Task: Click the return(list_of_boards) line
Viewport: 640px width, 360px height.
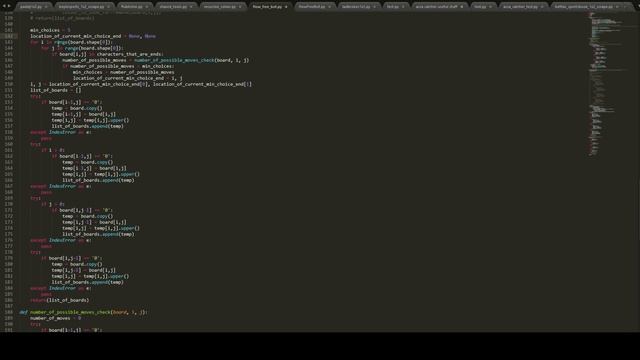Action: click(59, 300)
